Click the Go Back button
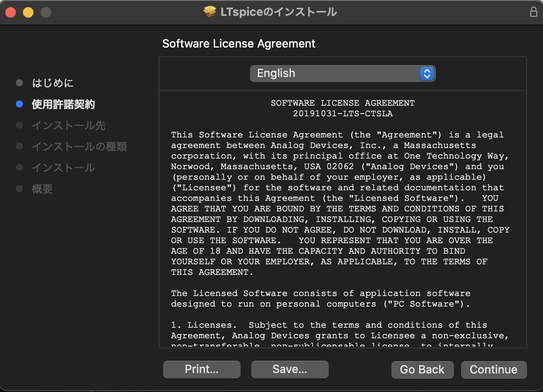543x392 pixels. pyautogui.click(x=422, y=370)
